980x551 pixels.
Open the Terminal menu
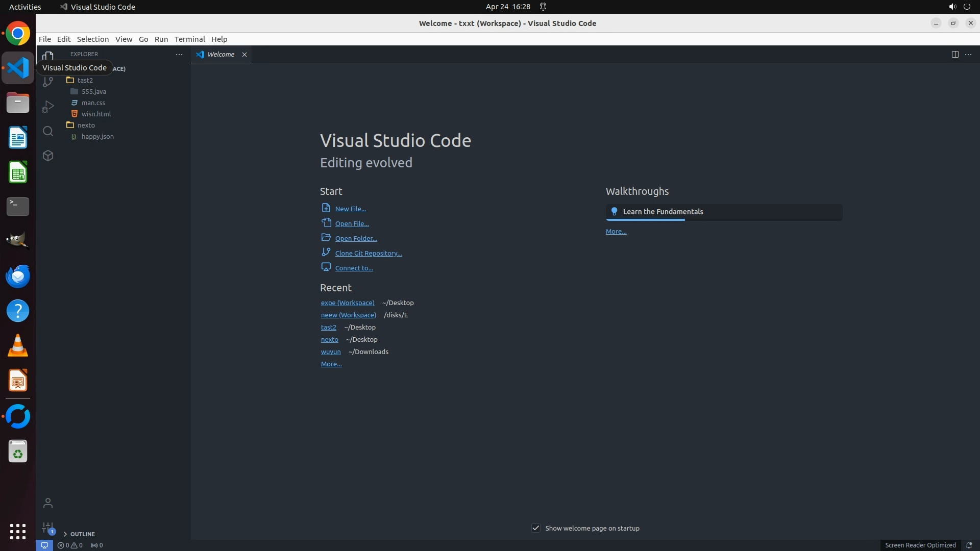189,39
